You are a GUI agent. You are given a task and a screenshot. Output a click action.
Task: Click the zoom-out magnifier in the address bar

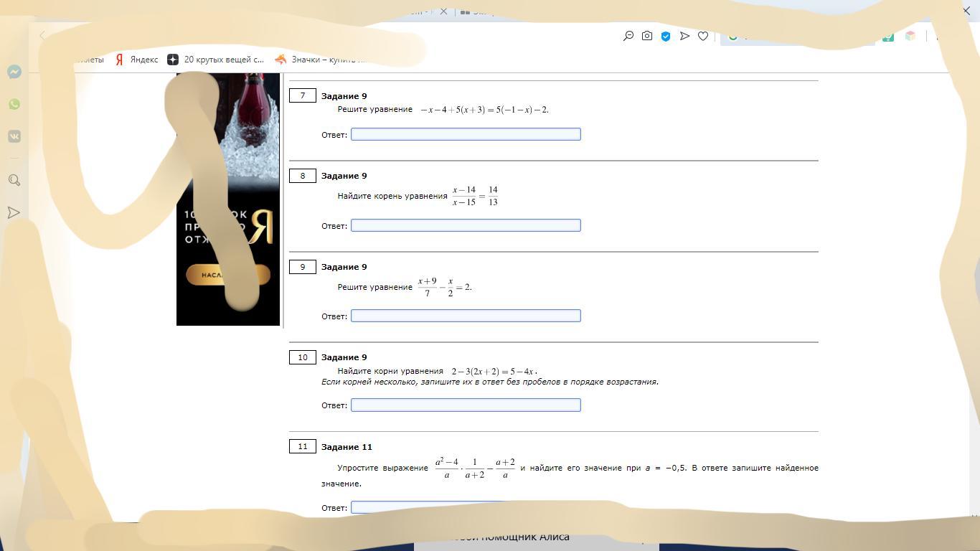click(628, 36)
